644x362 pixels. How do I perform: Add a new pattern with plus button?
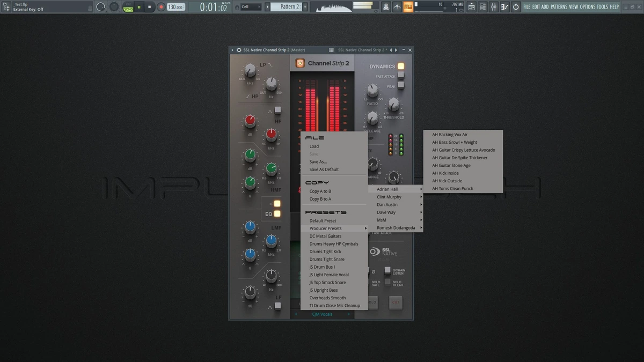[x=305, y=7]
